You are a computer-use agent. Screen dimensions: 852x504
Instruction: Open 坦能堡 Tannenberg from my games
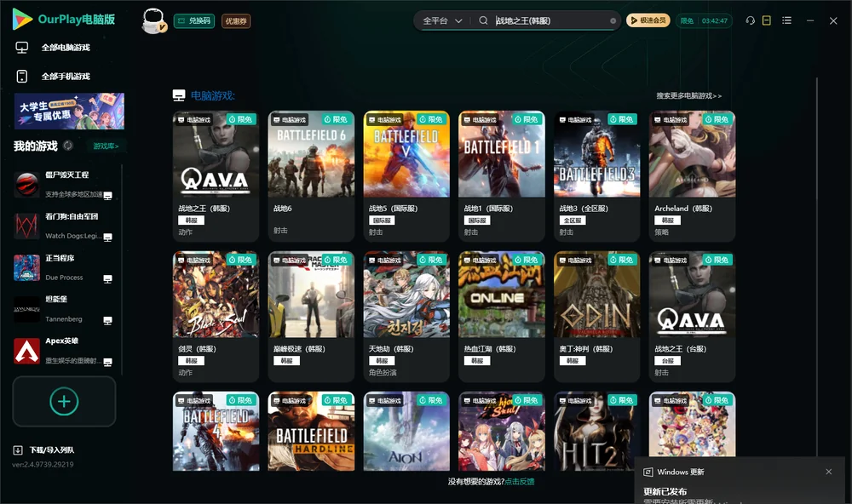[x=63, y=309]
